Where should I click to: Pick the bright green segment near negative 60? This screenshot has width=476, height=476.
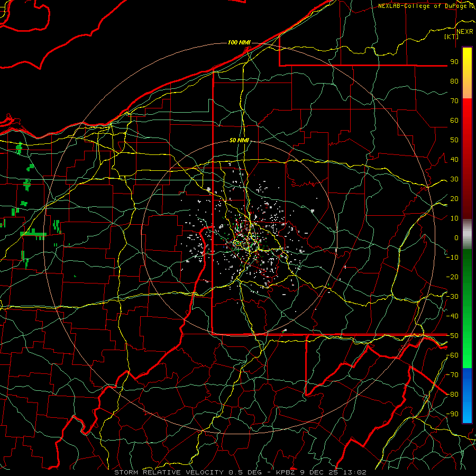point(467,358)
